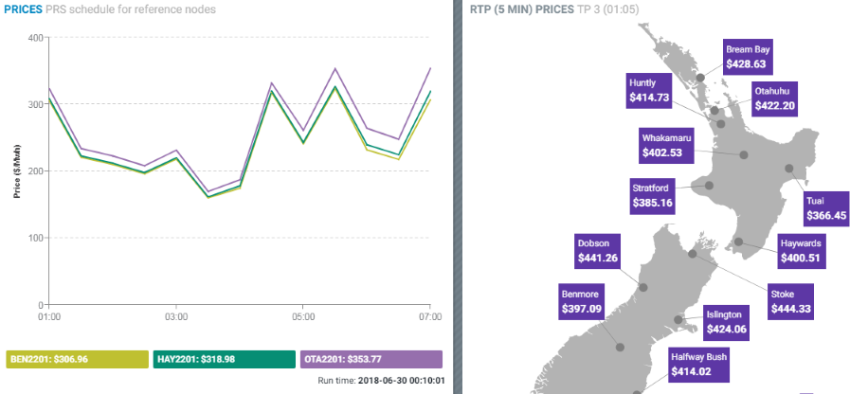Click the 07:00 point on OTA2201 line
Viewport: 868px width, 394px height.
pyautogui.click(x=430, y=68)
